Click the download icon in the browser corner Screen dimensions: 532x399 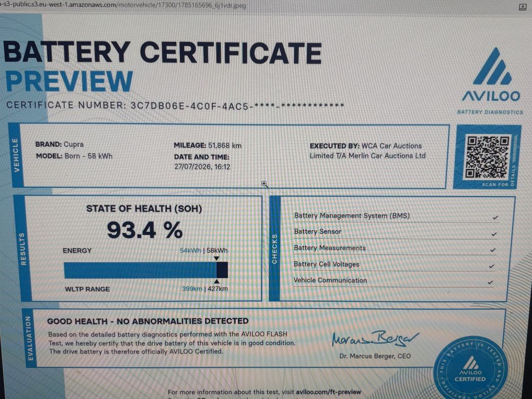523,7
